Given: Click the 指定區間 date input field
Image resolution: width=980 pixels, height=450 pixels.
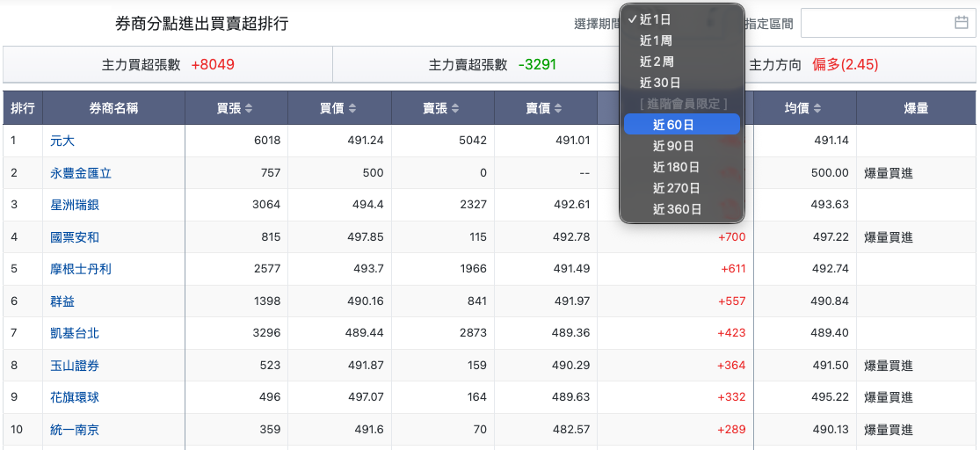Looking at the screenshot, I should 888,23.
